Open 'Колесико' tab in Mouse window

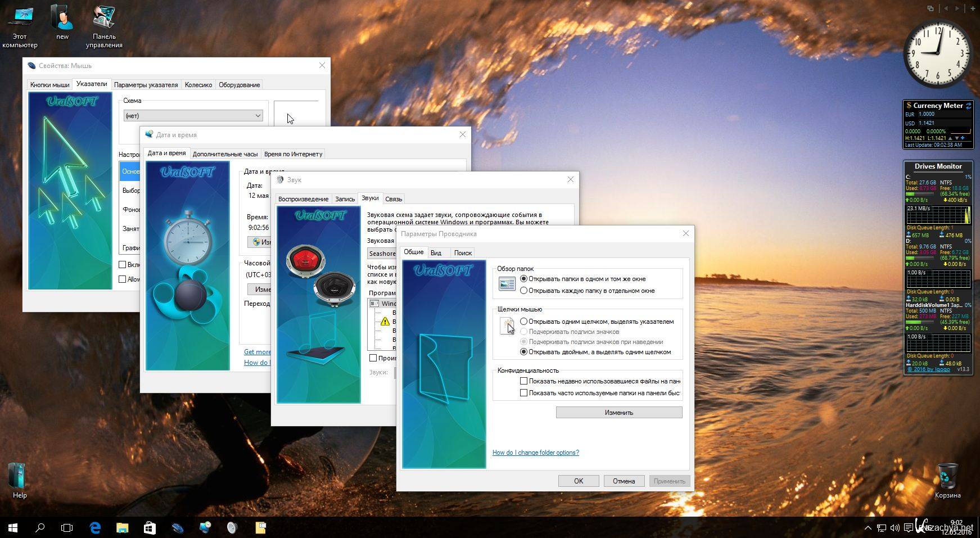point(198,85)
